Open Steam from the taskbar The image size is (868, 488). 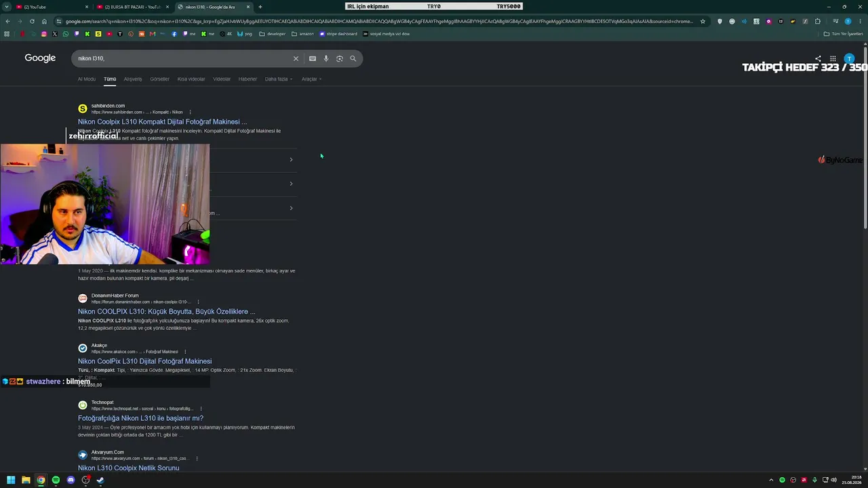click(100, 480)
